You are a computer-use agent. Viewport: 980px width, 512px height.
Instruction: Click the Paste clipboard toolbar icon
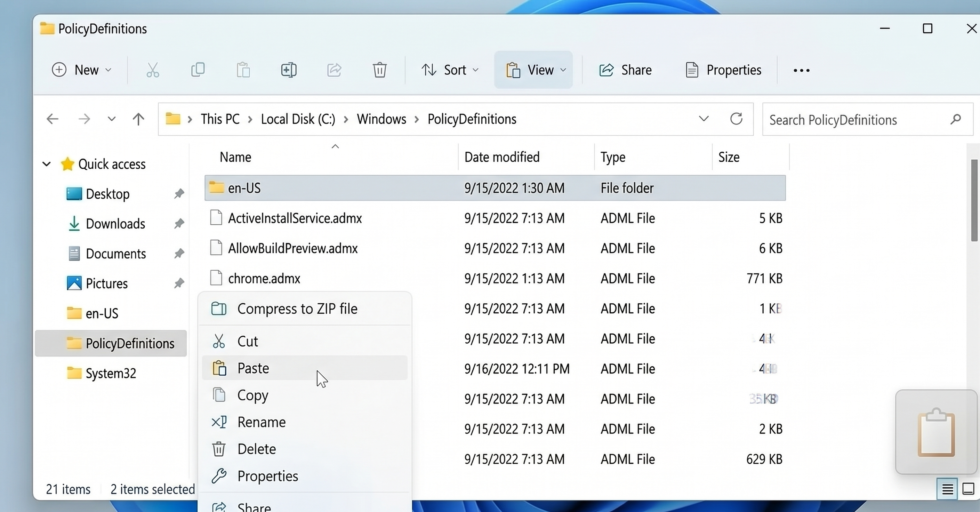(x=243, y=70)
